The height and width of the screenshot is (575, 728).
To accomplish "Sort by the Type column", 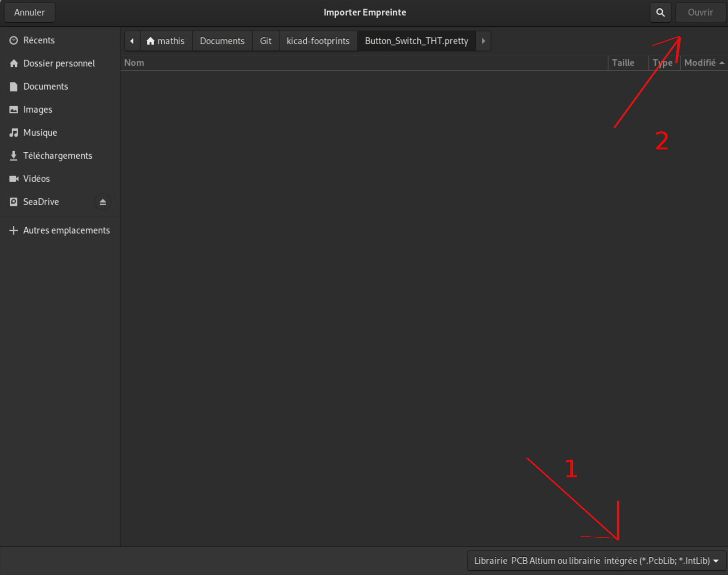I will [664, 63].
